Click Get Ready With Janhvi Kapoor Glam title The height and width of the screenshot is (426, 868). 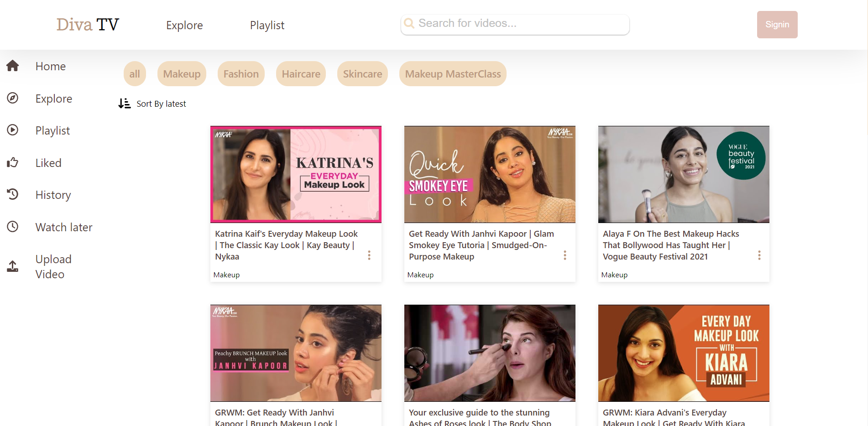(x=481, y=245)
